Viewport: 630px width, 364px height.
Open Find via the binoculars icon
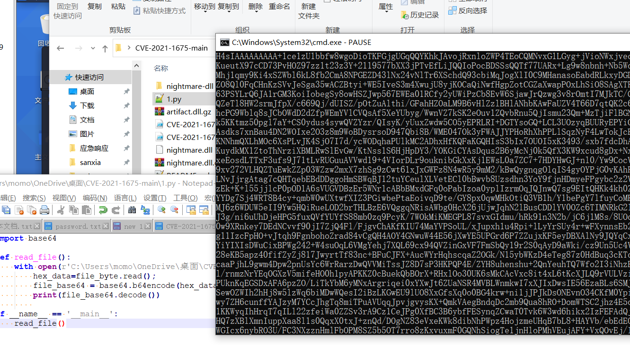tap(133, 210)
